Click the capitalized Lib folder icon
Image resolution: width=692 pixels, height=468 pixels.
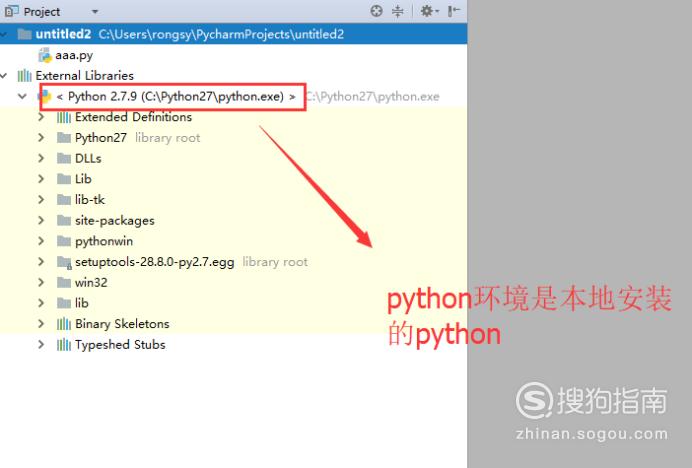64,179
